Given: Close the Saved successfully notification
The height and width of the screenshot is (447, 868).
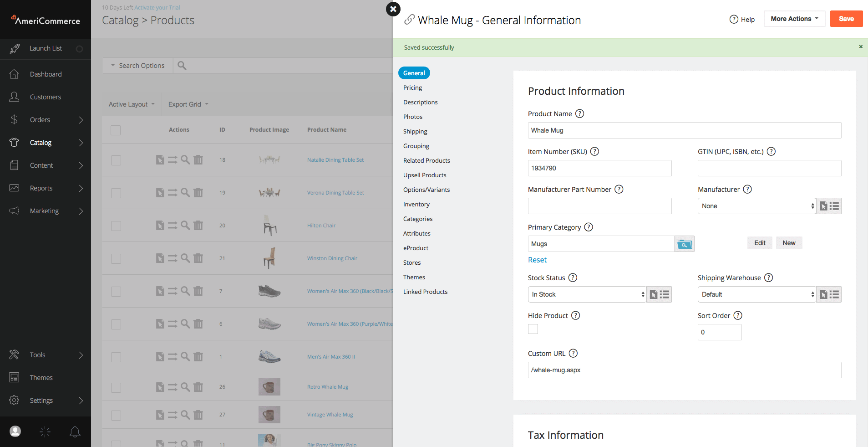Looking at the screenshot, I should [x=860, y=47].
